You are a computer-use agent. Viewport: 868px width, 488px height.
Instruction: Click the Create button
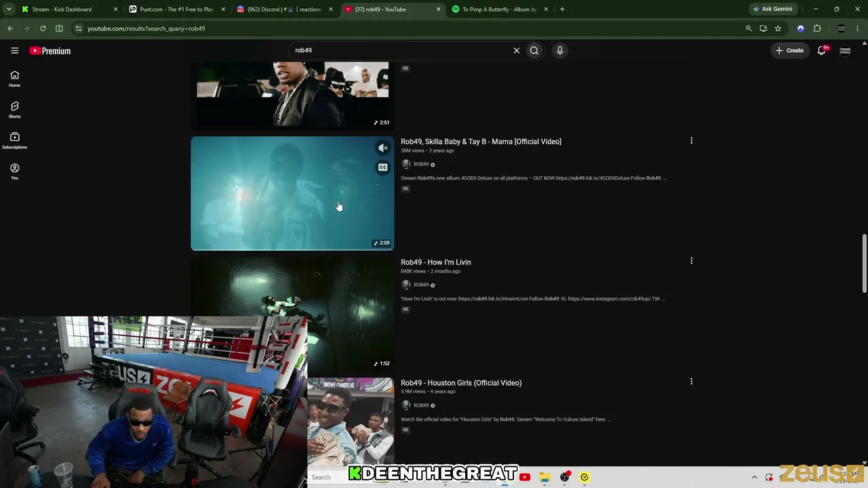click(789, 50)
